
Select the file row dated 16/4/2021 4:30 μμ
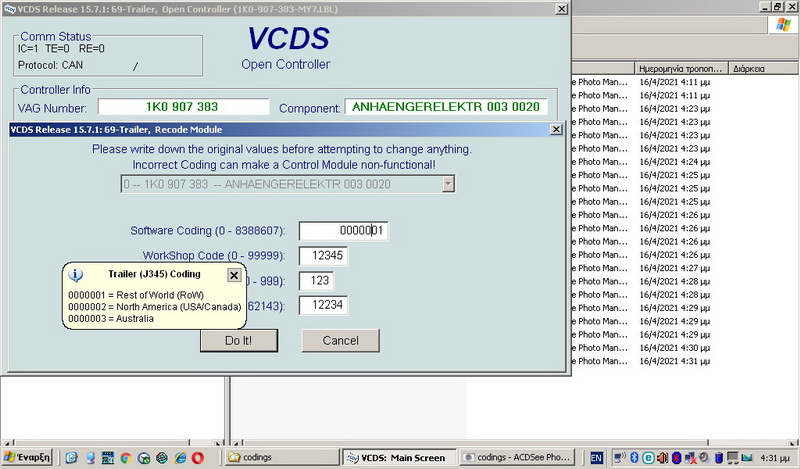641,348
